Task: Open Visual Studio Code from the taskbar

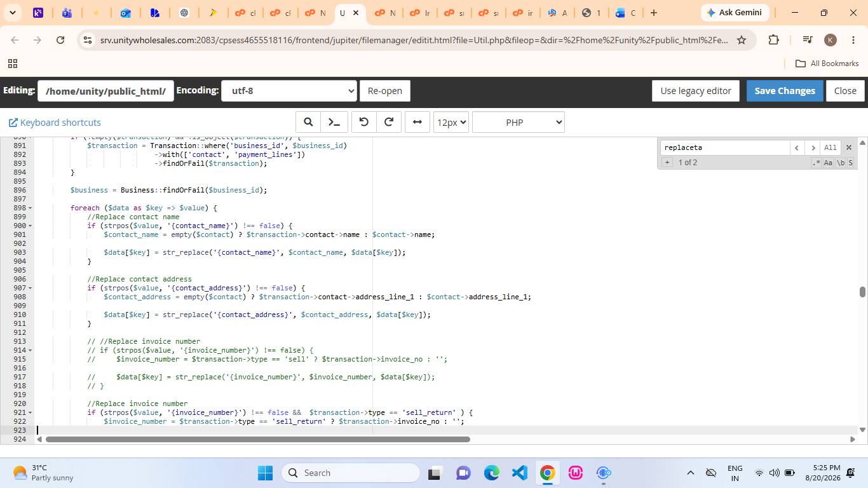Action: click(520, 473)
